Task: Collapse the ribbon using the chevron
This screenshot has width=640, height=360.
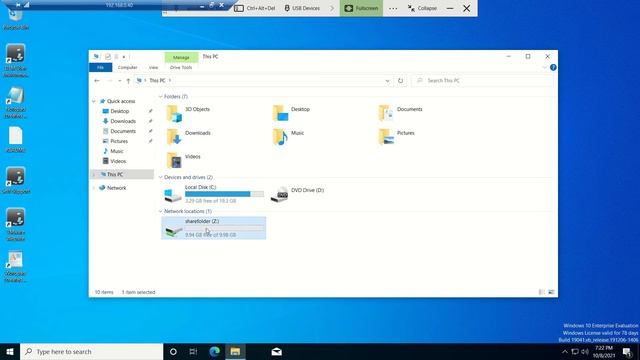Action: point(544,67)
